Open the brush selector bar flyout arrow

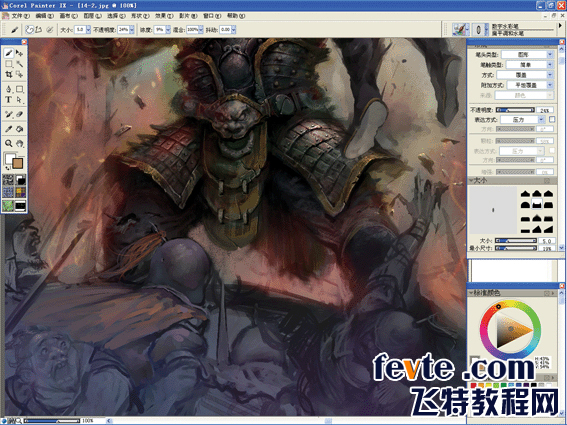pyautogui.click(x=560, y=26)
